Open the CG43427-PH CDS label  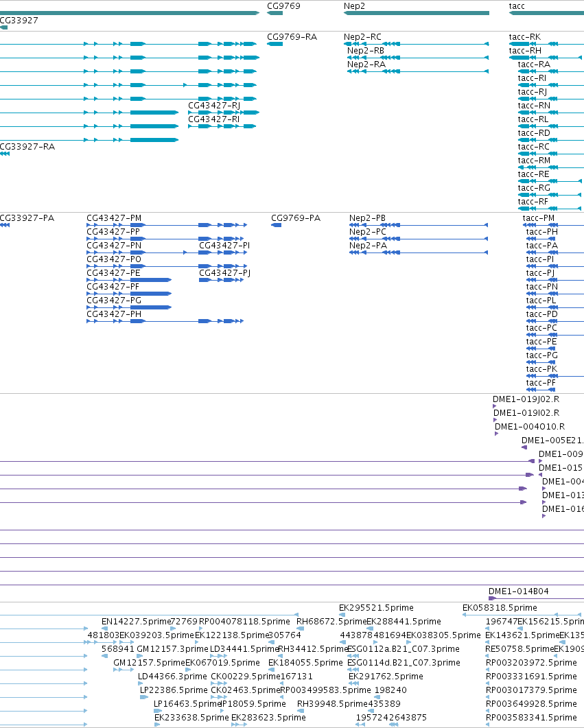[x=114, y=314]
